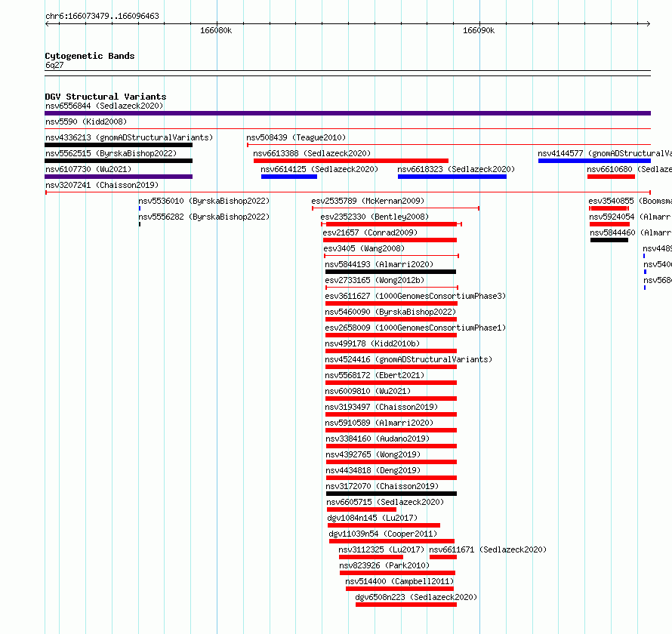Select nsv6009810 (Wu2021) label
Image resolution: width=672 pixels, height=634 pixels.
click(x=368, y=391)
